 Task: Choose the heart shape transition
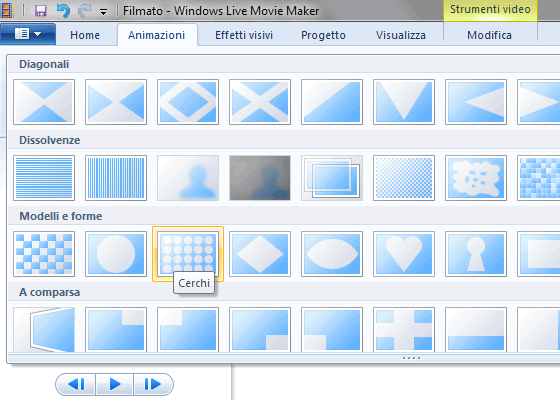(x=404, y=254)
